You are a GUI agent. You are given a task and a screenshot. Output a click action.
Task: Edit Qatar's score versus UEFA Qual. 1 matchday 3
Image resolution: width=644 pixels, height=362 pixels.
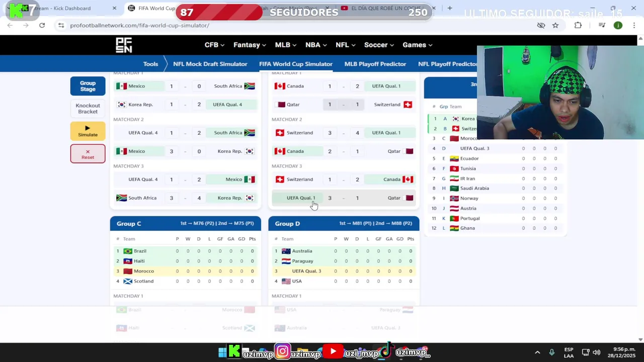(357, 198)
